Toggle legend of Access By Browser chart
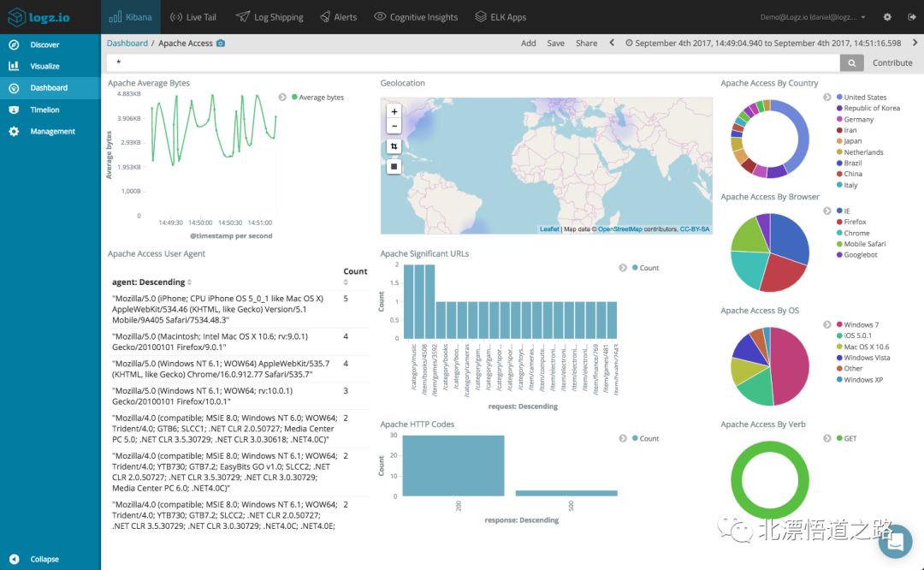 (x=826, y=211)
